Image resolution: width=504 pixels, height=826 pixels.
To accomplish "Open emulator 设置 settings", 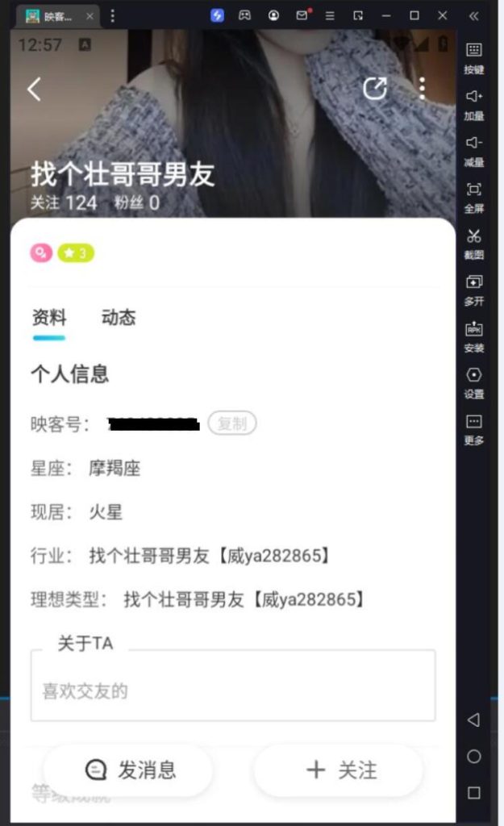I will tap(473, 382).
